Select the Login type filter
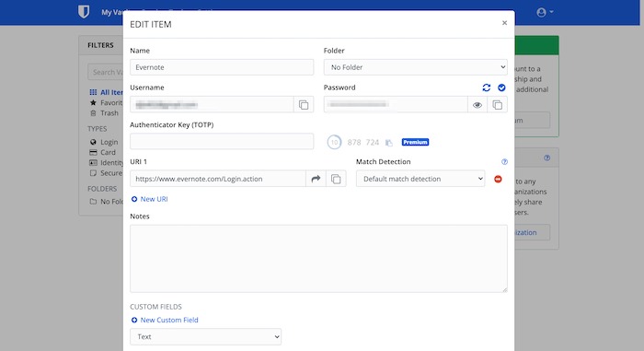Viewport: 644px width, 351px height. (x=104, y=142)
